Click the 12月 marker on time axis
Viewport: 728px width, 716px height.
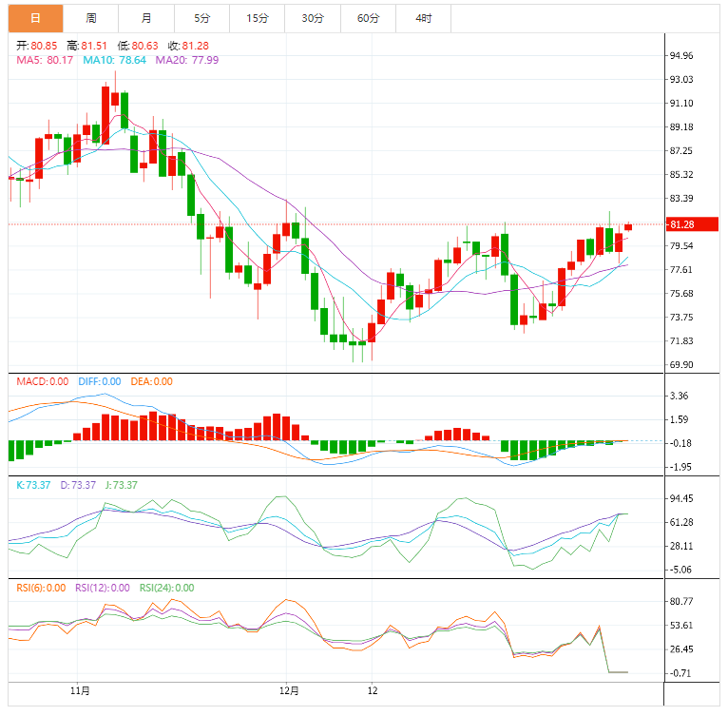[x=289, y=691]
